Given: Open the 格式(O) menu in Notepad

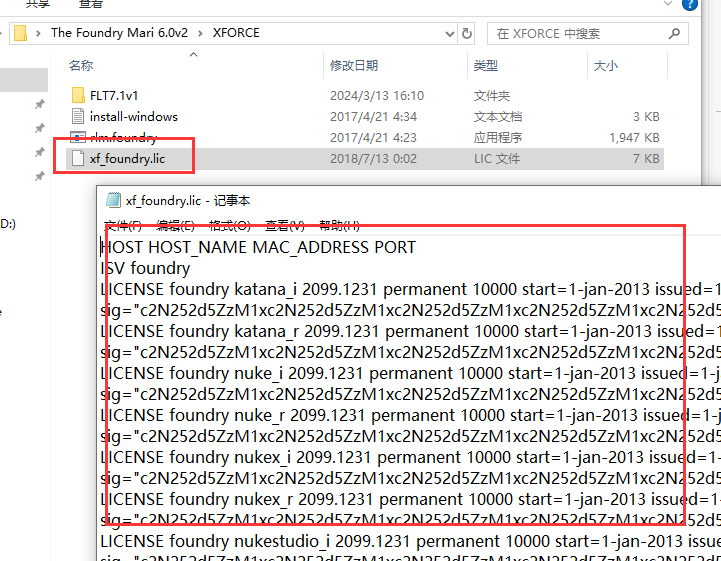Looking at the screenshot, I should pyautogui.click(x=229, y=225).
